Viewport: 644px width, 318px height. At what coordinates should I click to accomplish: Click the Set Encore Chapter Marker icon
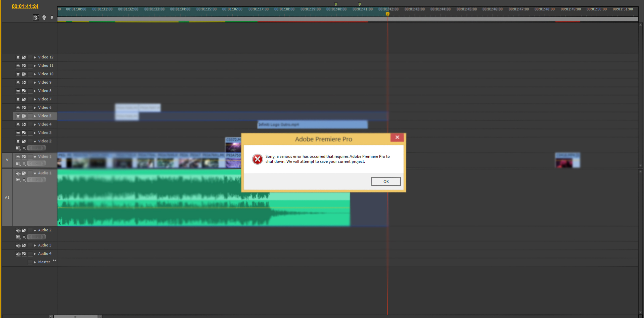click(44, 17)
